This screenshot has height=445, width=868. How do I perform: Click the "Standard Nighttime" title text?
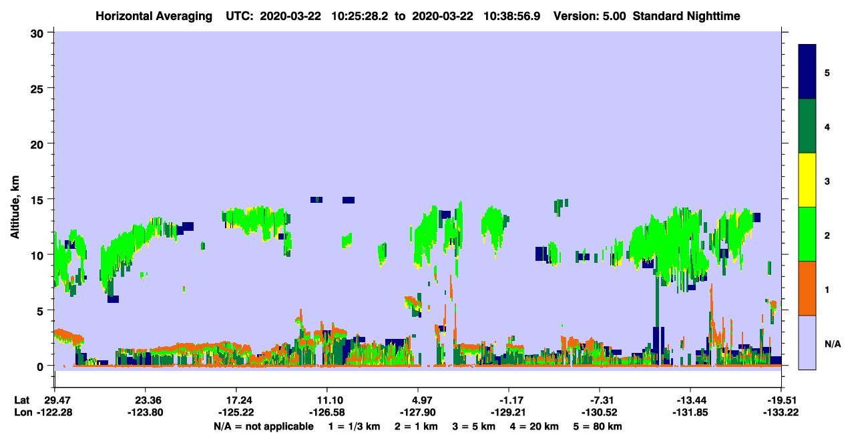[x=686, y=15]
